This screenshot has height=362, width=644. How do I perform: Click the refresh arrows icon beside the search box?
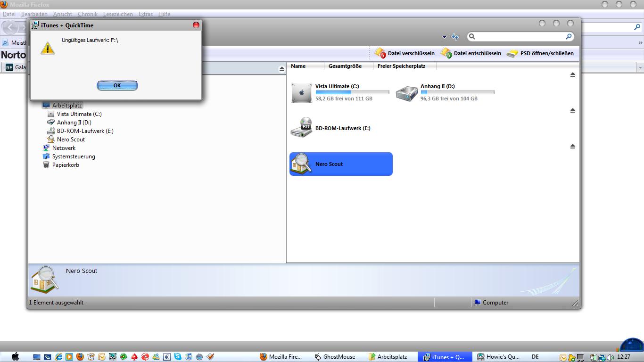pos(455,37)
